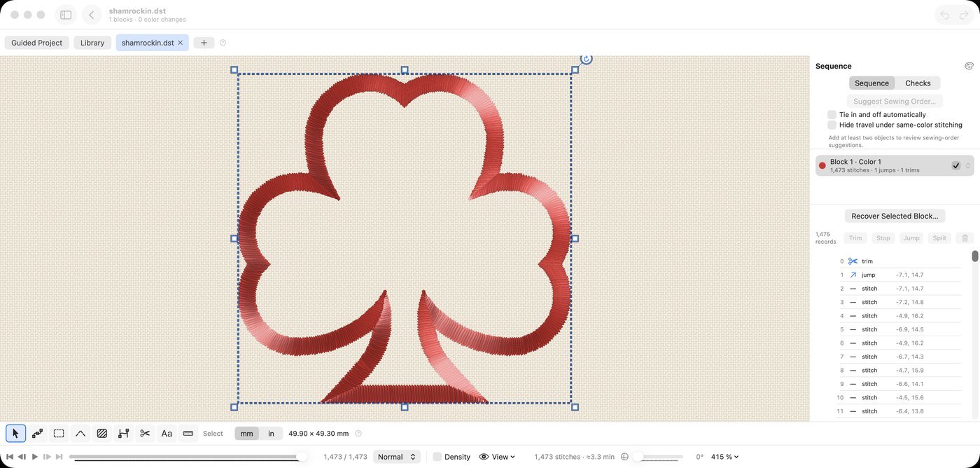Open the Aa lettering tool
The height and width of the screenshot is (468, 980).
(167, 434)
